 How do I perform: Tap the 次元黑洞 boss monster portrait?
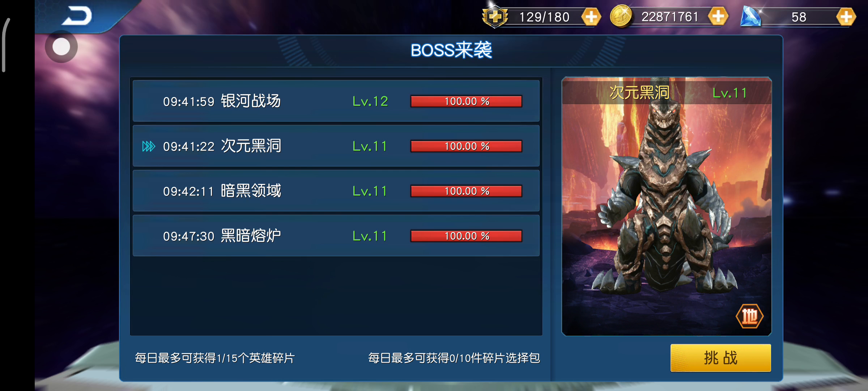coord(666,206)
